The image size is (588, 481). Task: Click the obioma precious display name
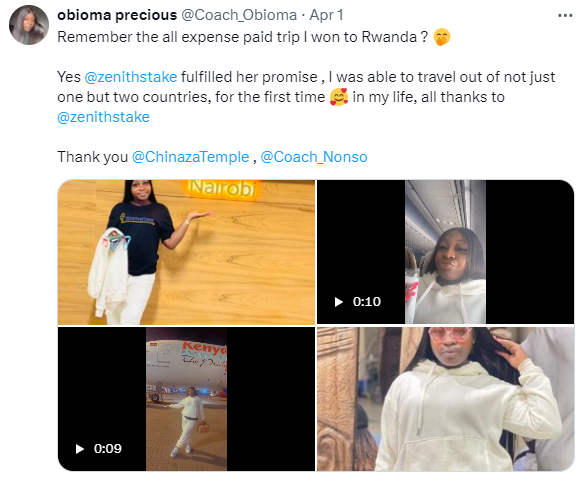coord(117,15)
